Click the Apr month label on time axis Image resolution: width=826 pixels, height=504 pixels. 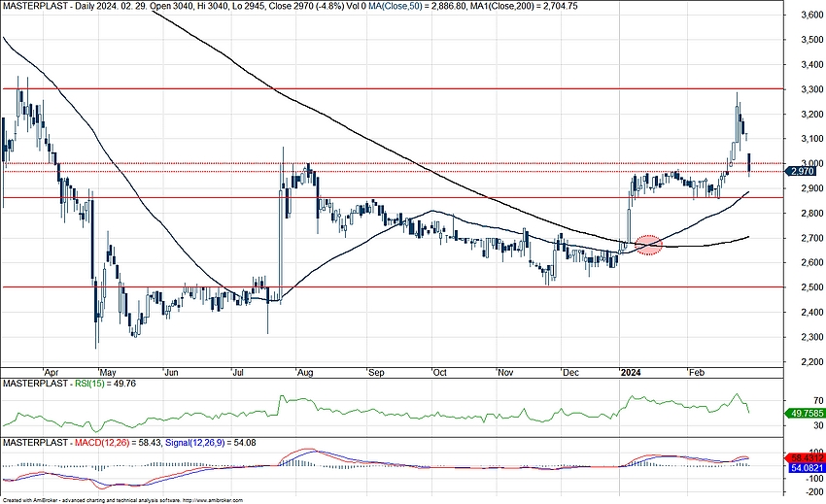(52, 373)
